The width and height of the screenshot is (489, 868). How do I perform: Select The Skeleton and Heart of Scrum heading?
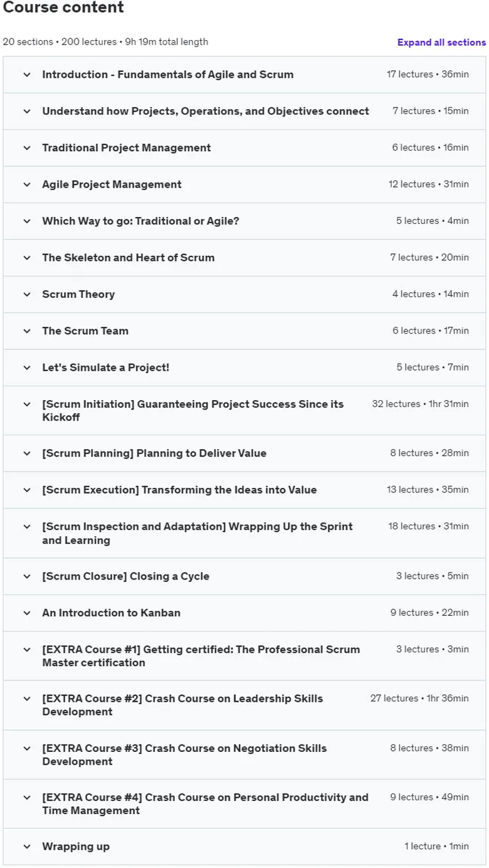pos(128,258)
